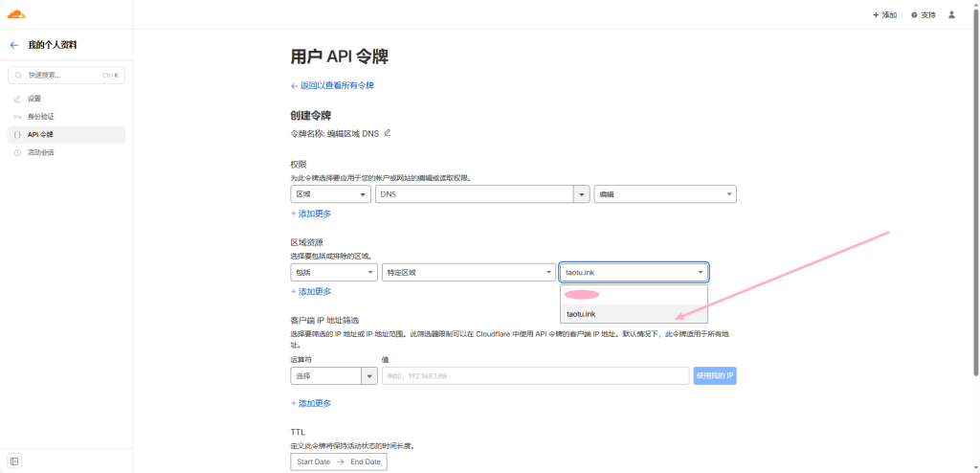
Task: Click the pencil icon to edit token name
Action: point(388,133)
